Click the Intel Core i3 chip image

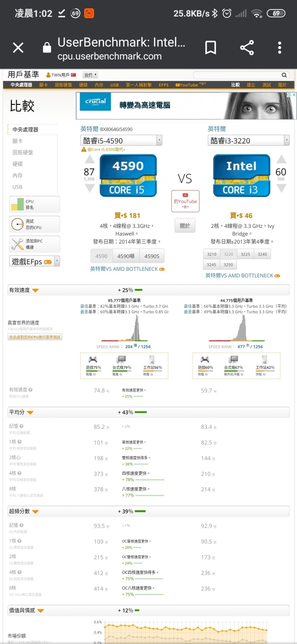click(242, 175)
